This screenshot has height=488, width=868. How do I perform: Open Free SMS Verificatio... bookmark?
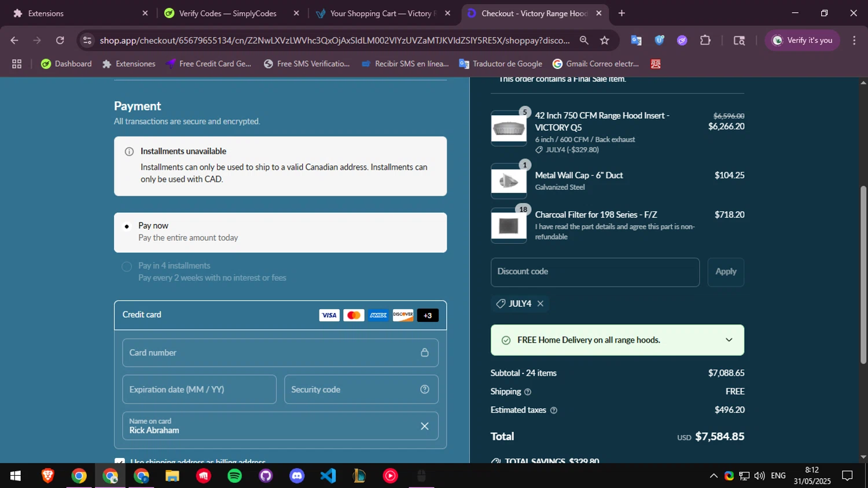click(307, 64)
